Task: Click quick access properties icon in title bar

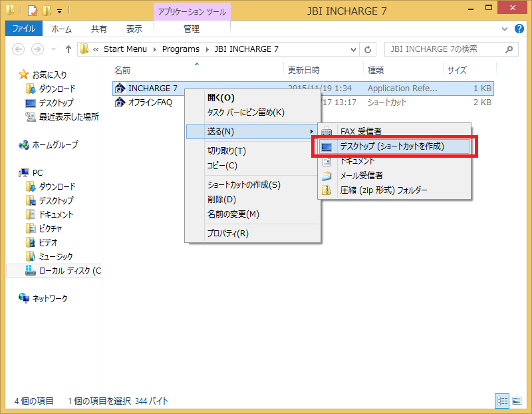Action: click(x=32, y=11)
